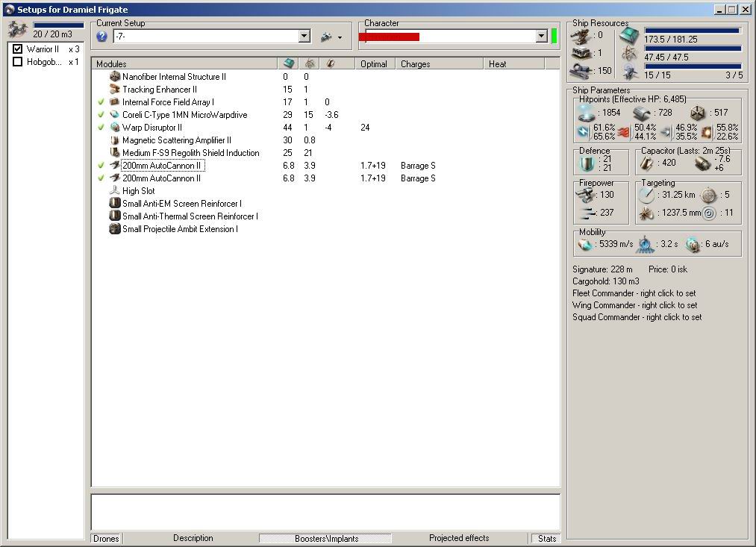
Task: Click the Heat column header
Action: pos(514,63)
